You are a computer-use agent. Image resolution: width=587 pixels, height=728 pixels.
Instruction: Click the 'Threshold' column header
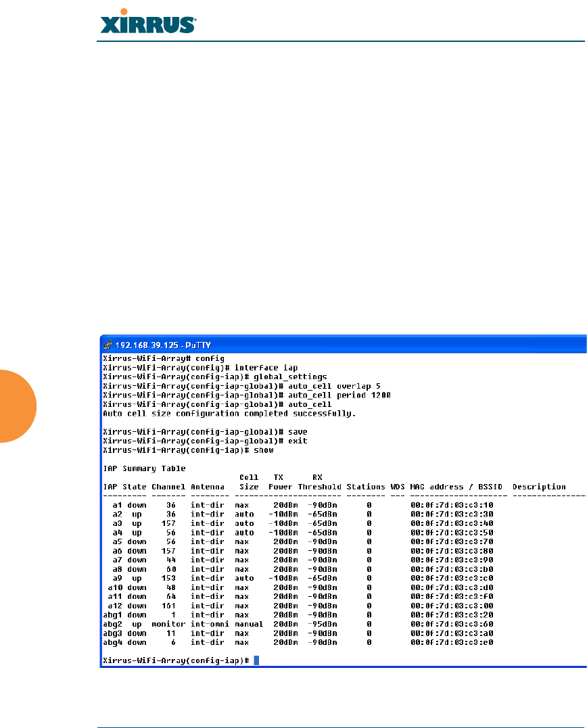pyautogui.click(x=319, y=487)
